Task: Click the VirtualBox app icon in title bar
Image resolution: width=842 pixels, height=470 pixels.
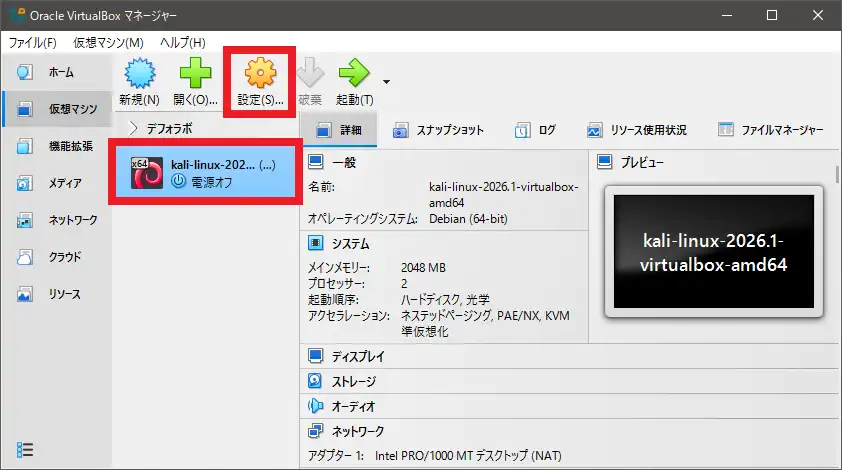Action: [17, 15]
